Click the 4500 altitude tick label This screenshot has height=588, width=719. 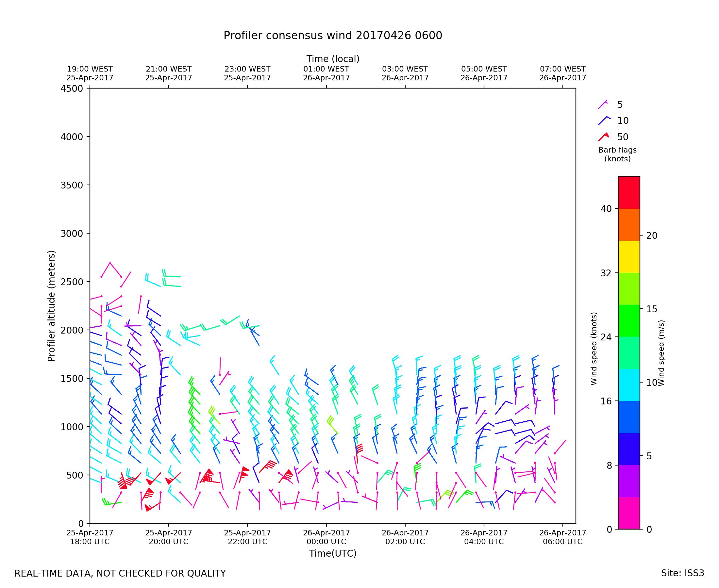point(72,89)
